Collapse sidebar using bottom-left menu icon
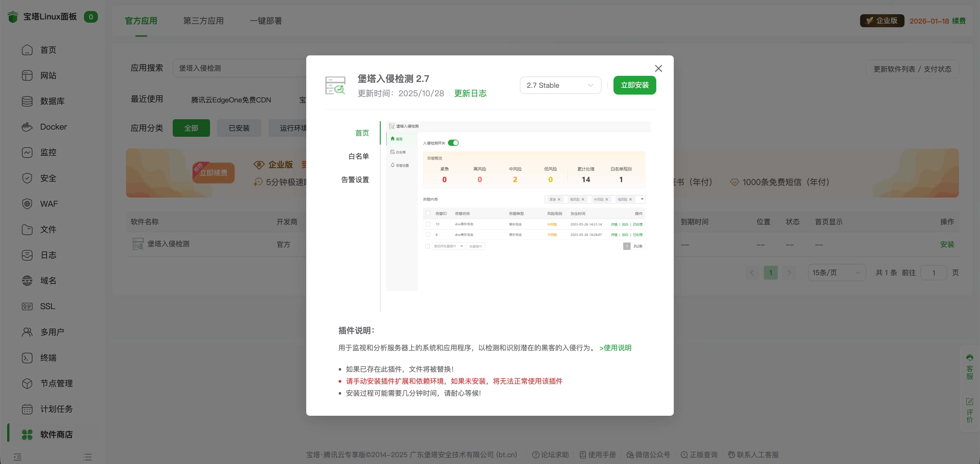The height and width of the screenshot is (464, 980). [x=17, y=457]
